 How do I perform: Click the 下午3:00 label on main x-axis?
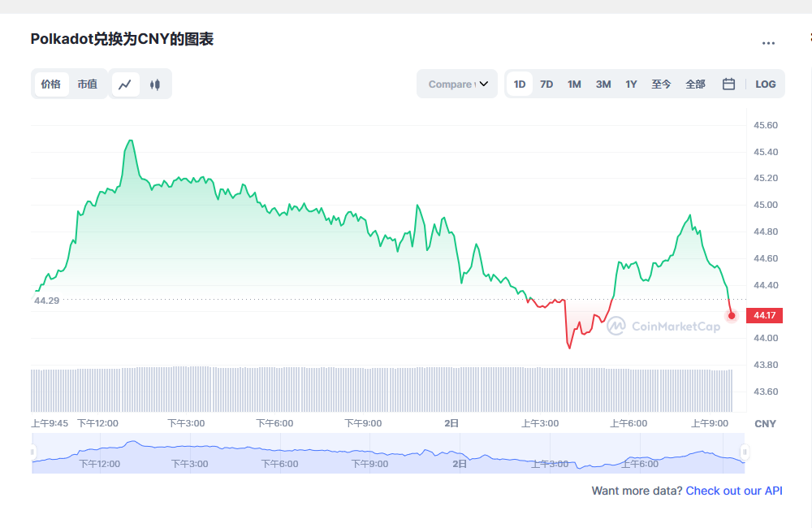coord(187,423)
